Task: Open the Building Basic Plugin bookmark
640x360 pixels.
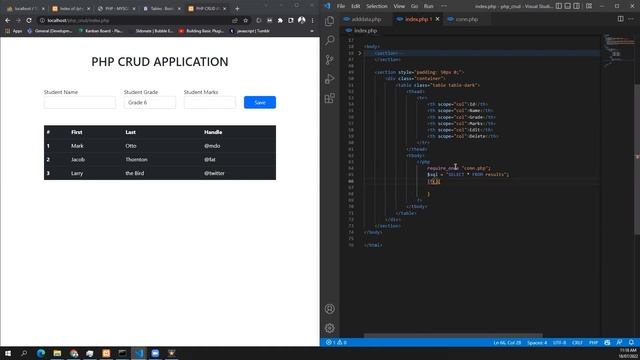Action: 202,31
